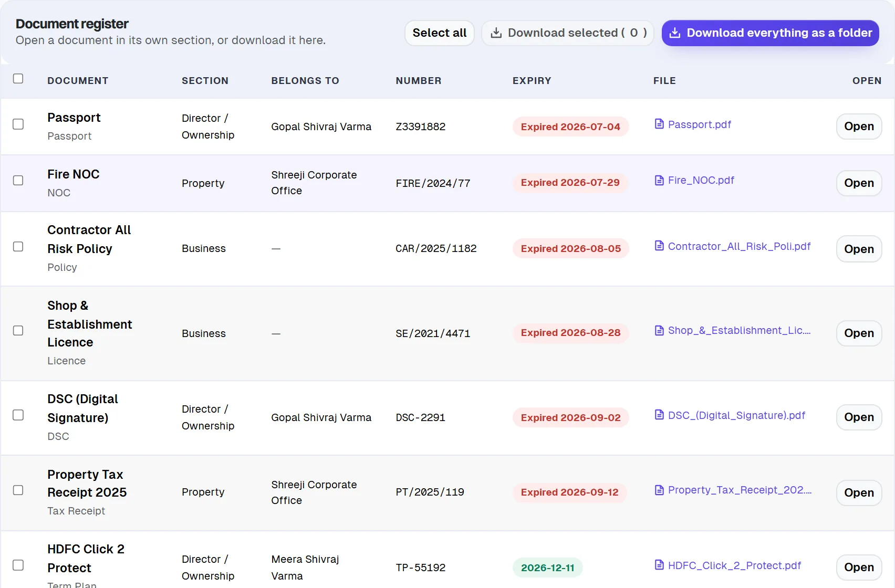Click the file icon next to Passport.pdf
895x588 pixels.
(x=659, y=124)
